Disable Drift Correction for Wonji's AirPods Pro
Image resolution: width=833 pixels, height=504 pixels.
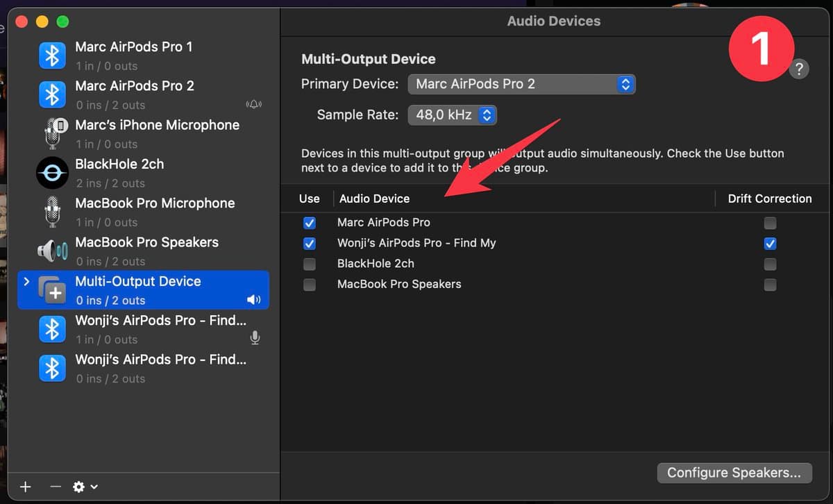[x=770, y=244]
